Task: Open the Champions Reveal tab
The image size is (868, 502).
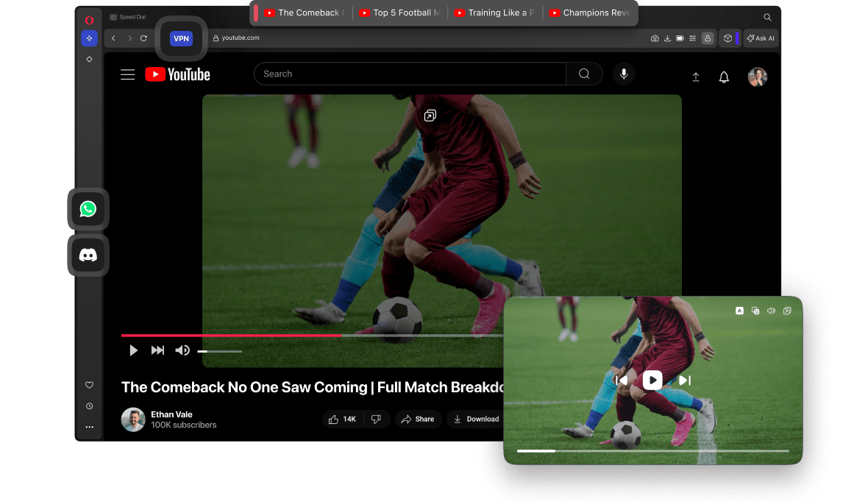Action: coord(590,12)
